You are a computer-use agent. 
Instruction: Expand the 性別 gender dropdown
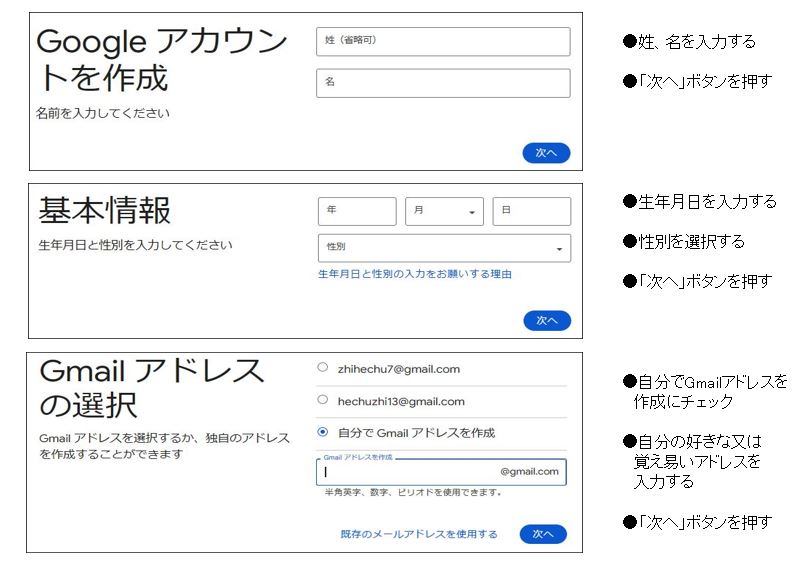(443, 247)
